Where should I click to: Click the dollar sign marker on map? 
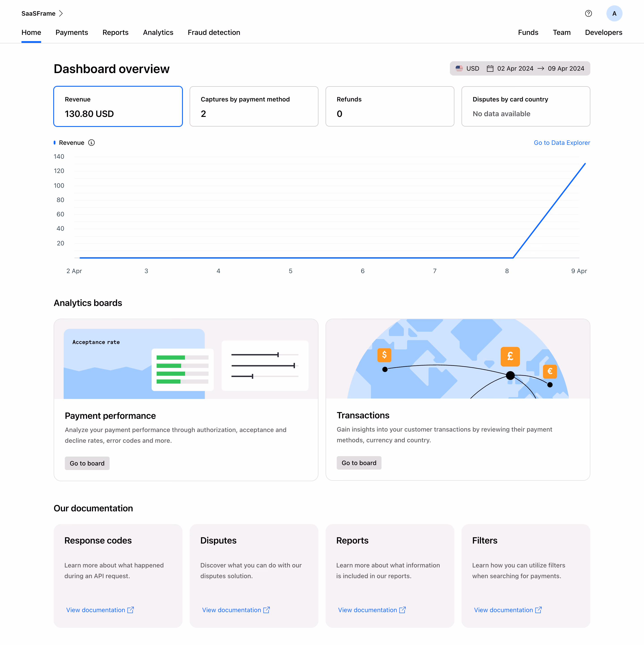click(x=384, y=355)
